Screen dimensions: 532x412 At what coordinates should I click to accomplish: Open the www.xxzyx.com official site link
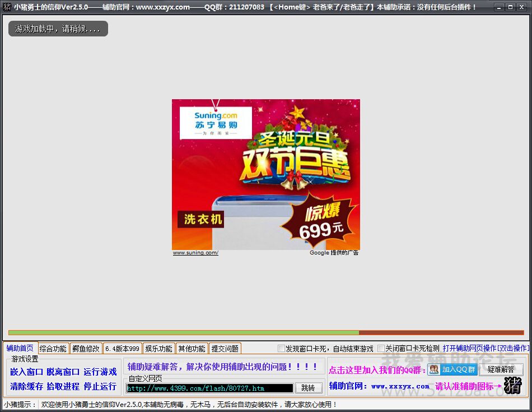(x=400, y=386)
